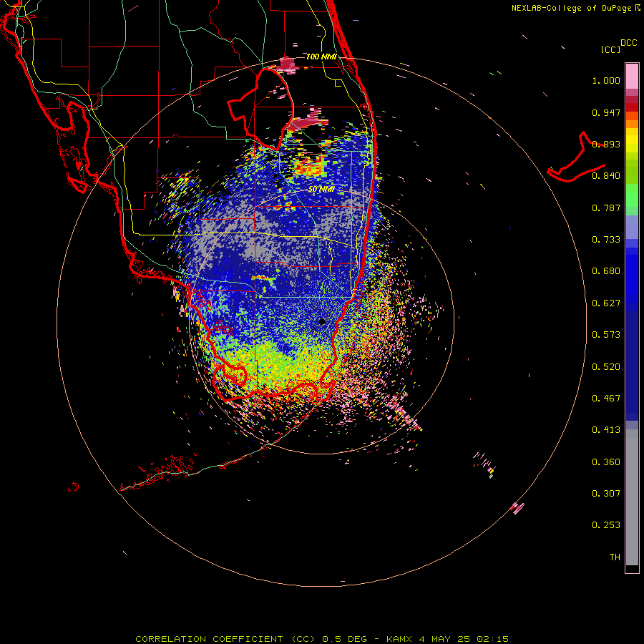
Task: Click the 'NEXLAB-College of DuPage' watermark text
Action: 571,8
